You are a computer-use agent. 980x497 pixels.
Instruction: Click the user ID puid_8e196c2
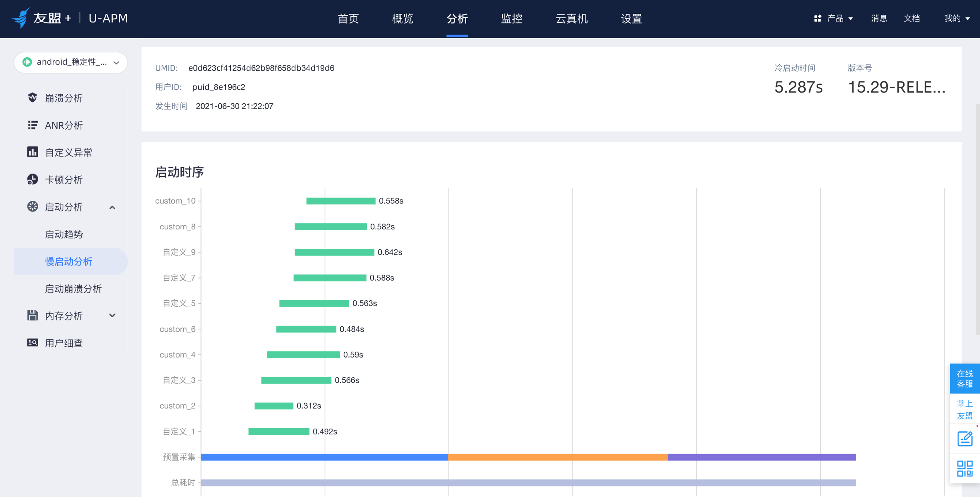[218, 87]
